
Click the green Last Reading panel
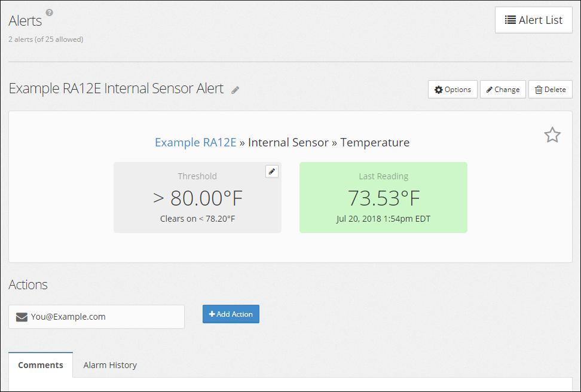(x=383, y=197)
